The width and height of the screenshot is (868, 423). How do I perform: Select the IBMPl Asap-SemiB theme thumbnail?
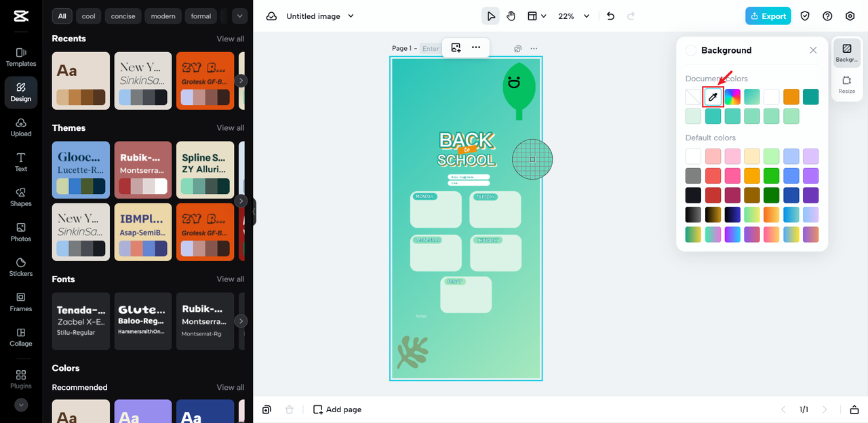click(143, 232)
